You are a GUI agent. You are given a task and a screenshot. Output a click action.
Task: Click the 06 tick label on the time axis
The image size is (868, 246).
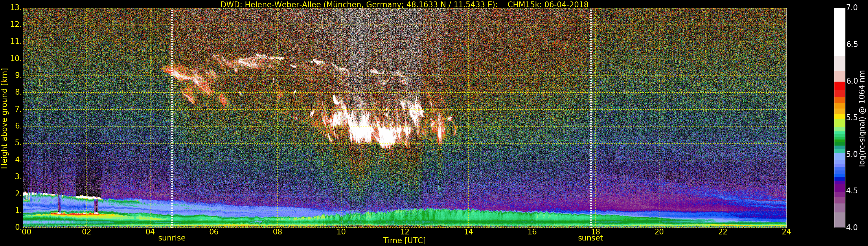[214, 232]
